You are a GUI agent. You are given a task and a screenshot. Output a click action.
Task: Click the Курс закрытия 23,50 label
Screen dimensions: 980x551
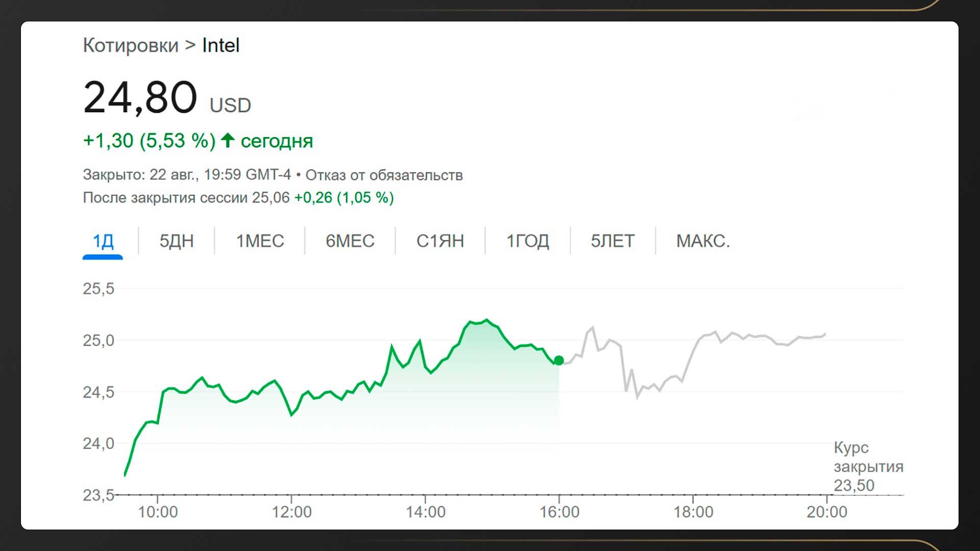click(868, 466)
